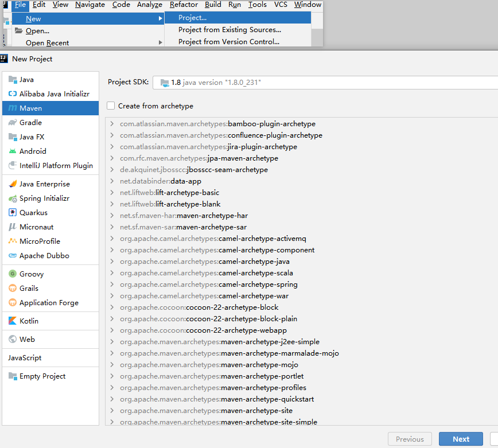The image size is (498, 448).
Task: Click the IntelliJ logo in New Project title
Action: click(x=3, y=59)
